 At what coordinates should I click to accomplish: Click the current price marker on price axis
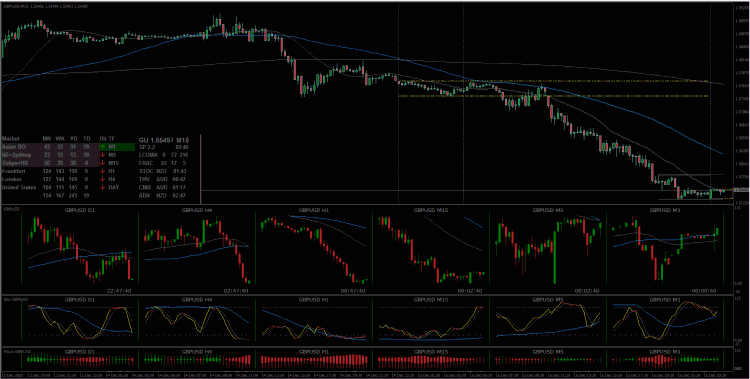pyautogui.click(x=741, y=190)
